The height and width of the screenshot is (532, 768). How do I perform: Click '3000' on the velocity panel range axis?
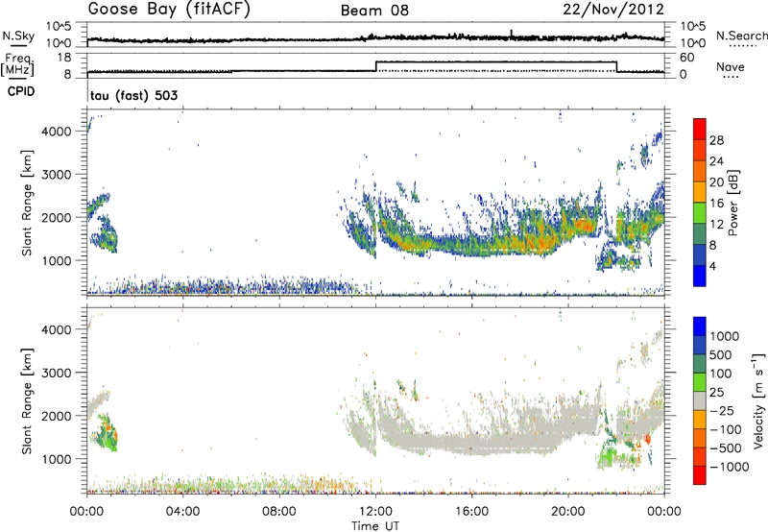(x=57, y=373)
